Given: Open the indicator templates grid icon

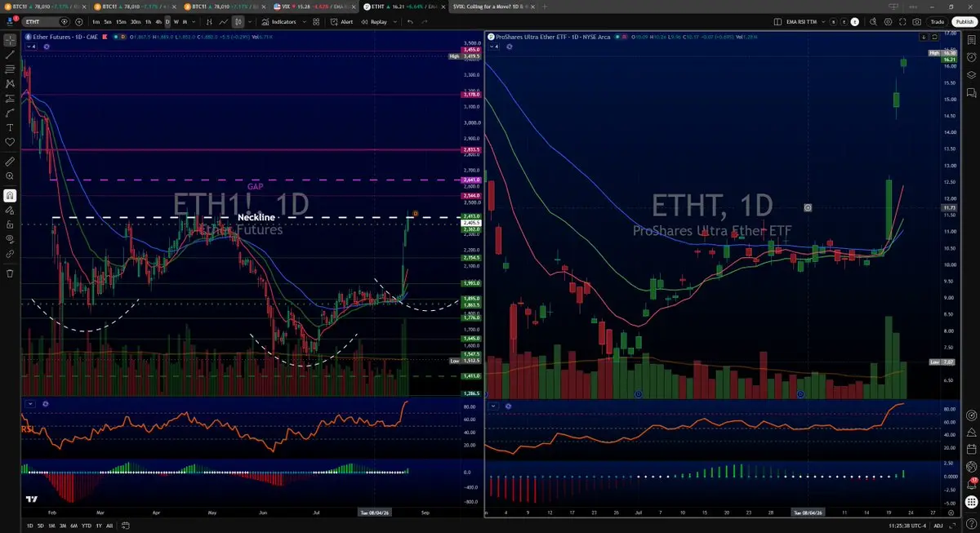Looking at the screenshot, I should [315, 21].
